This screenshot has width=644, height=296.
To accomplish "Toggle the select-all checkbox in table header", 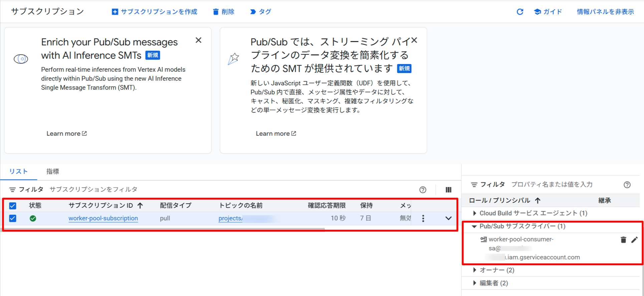I will click(x=13, y=206).
